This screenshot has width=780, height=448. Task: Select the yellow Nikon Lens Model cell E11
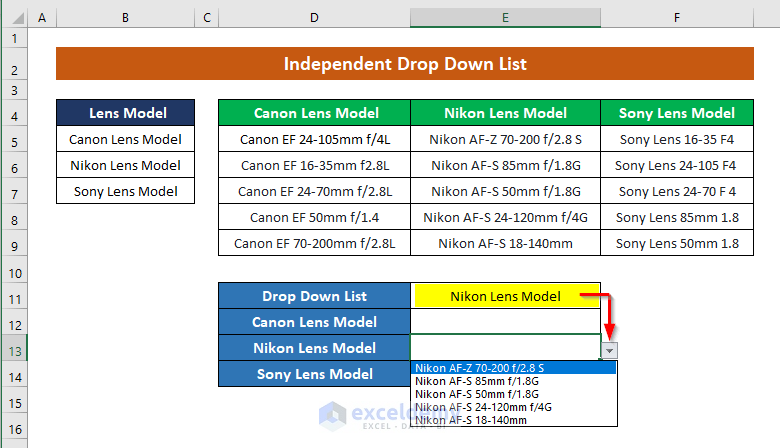[505, 296]
